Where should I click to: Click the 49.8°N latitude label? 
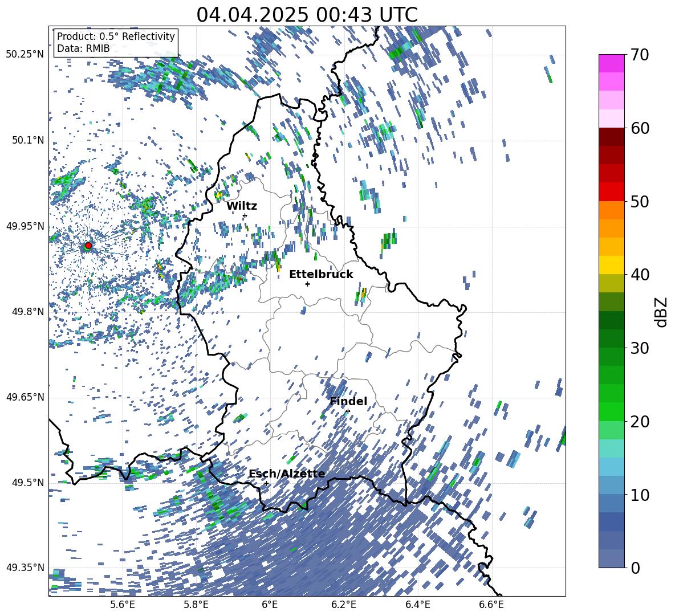27,312
